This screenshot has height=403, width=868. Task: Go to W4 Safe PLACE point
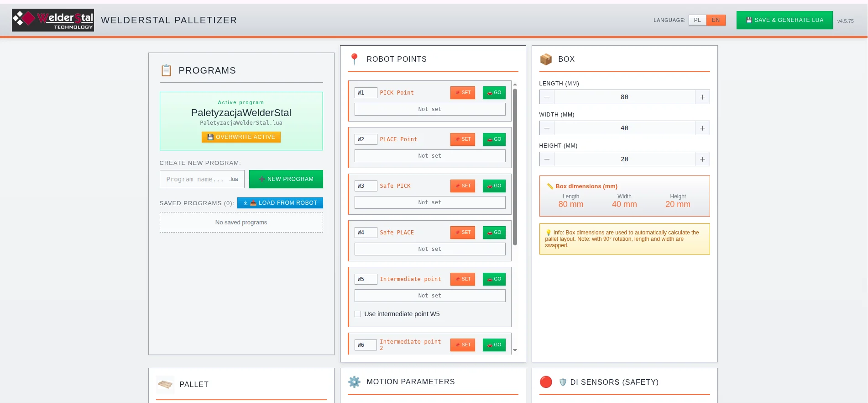494,233
